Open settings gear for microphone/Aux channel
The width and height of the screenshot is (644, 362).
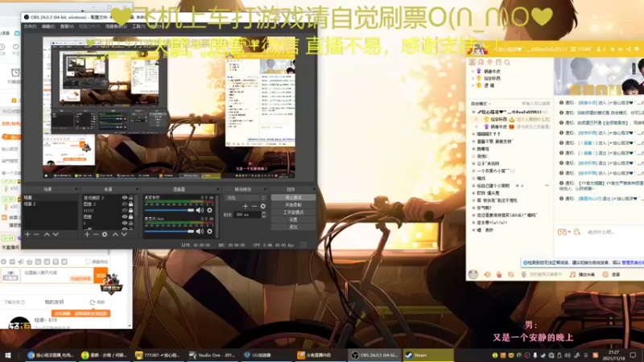tap(210, 232)
